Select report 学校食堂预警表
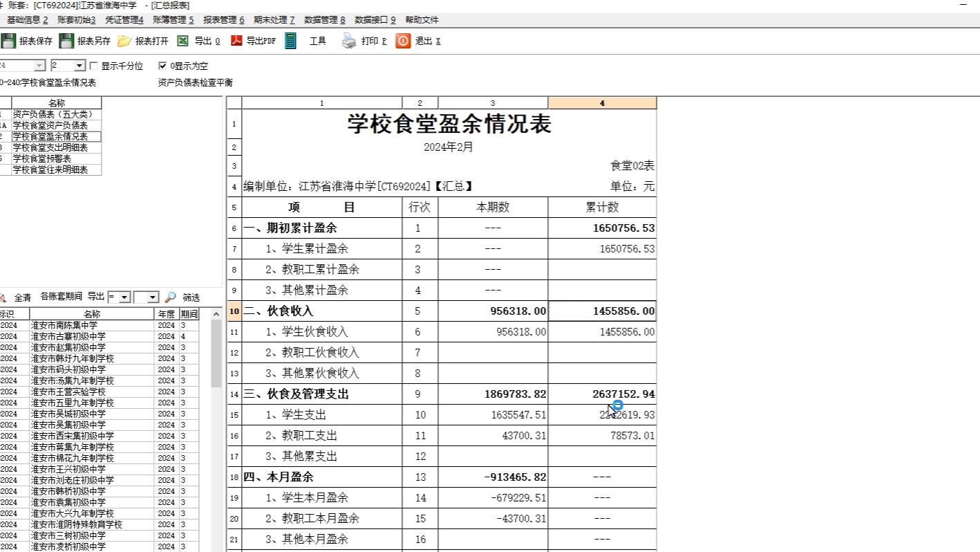The image size is (980, 552). 57,158
